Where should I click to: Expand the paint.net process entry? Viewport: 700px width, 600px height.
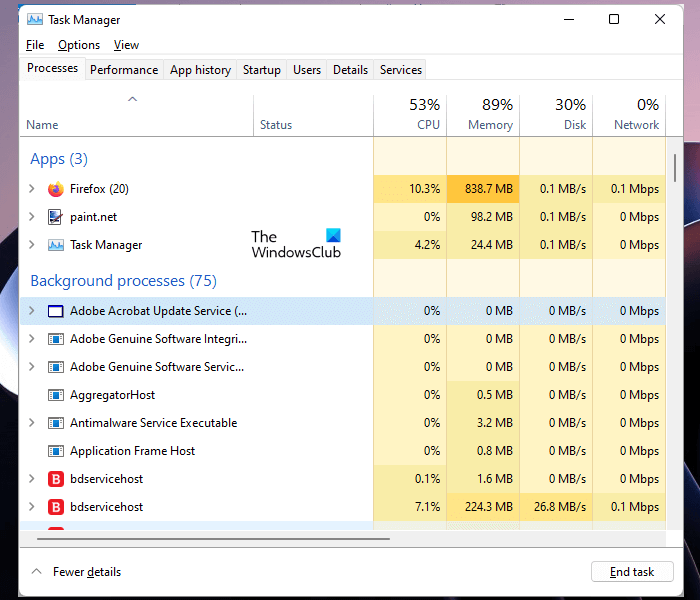tap(32, 217)
